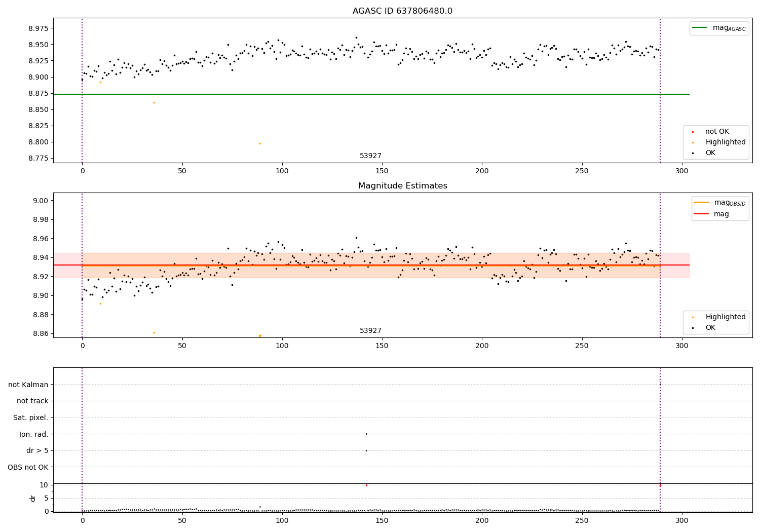The image size is (760, 532).
Task: Click the orange line swatch beside mag OBSID
Action: coord(702,203)
